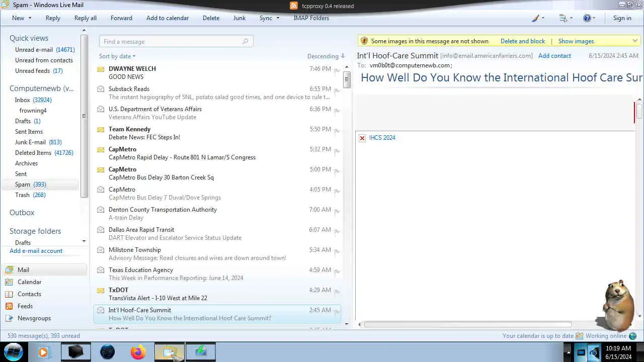Show hidden tray icons arrow

[568, 352]
